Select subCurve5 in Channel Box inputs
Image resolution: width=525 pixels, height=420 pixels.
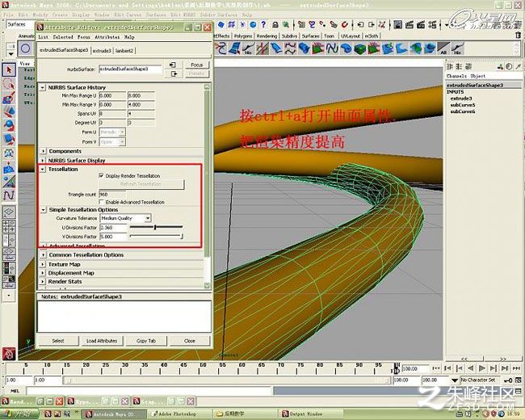pos(462,105)
